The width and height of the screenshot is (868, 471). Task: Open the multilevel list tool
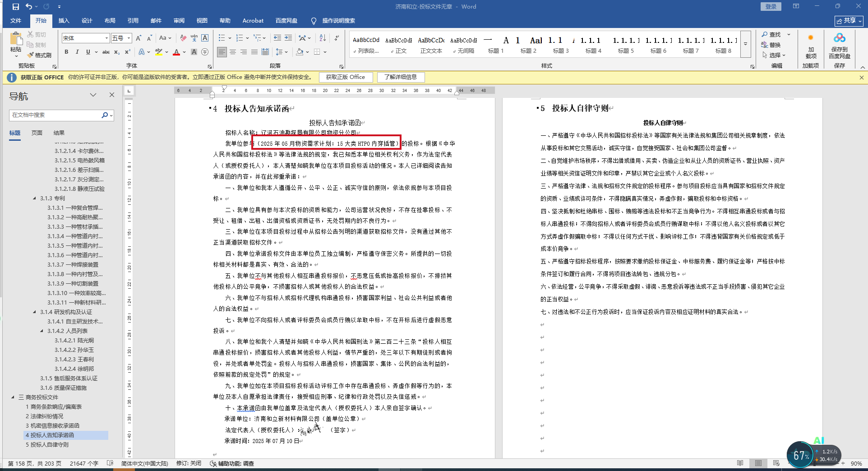(x=257, y=38)
